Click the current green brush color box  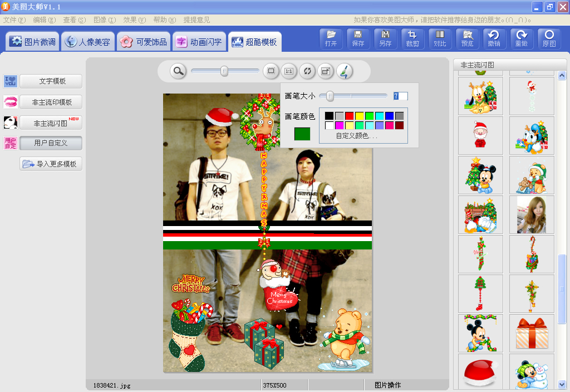coord(302,134)
